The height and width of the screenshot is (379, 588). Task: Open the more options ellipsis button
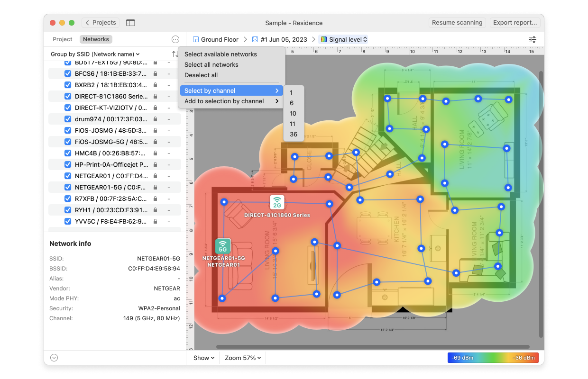(175, 40)
